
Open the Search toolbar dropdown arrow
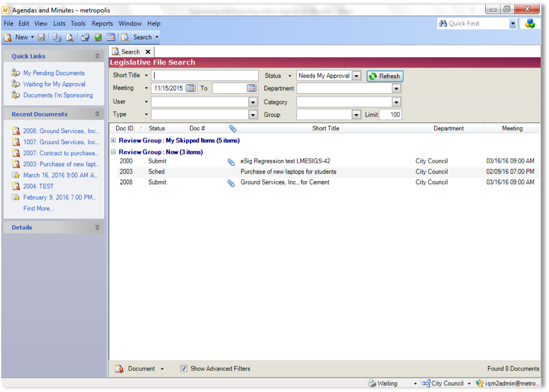point(157,37)
